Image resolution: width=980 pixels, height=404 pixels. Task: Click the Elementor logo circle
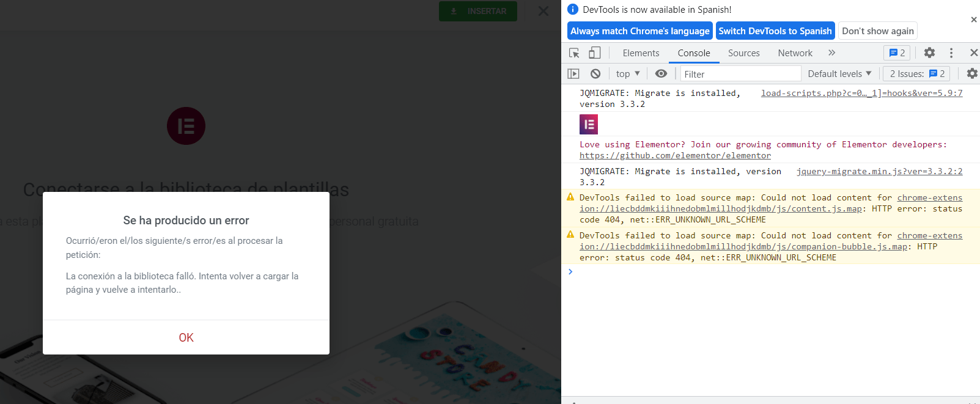point(186,126)
